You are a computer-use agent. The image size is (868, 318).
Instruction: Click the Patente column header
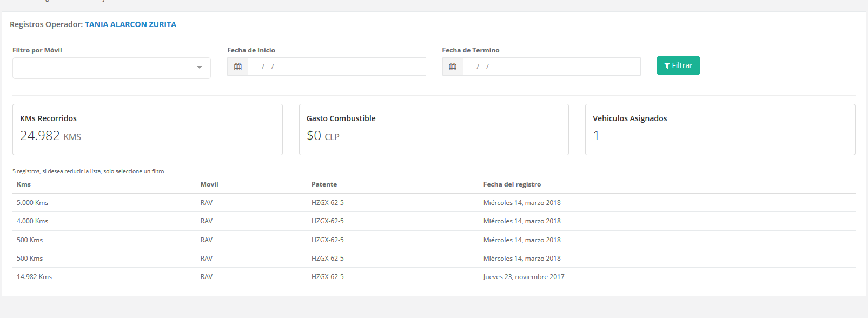tap(324, 184)
